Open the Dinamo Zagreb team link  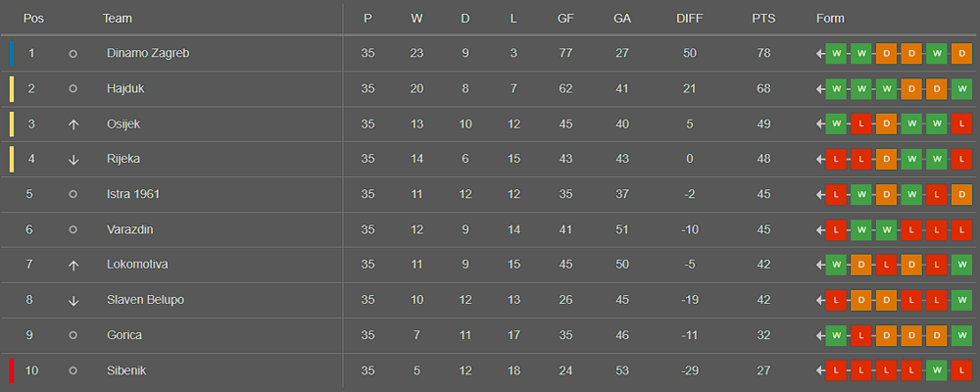pyautogui.click(x=148, y=54)
